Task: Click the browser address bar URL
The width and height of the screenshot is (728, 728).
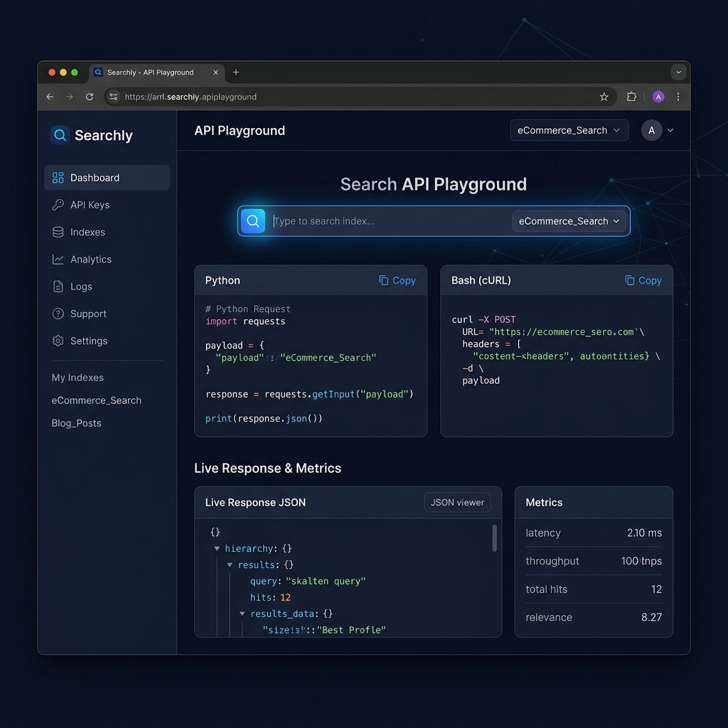Action: pos(191,97)
